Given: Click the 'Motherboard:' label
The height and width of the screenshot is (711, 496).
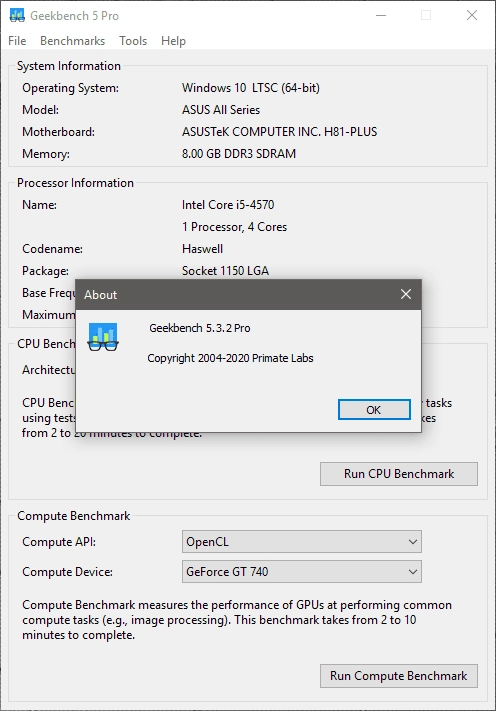Looking at the screenshot, I should coord(58,132).
